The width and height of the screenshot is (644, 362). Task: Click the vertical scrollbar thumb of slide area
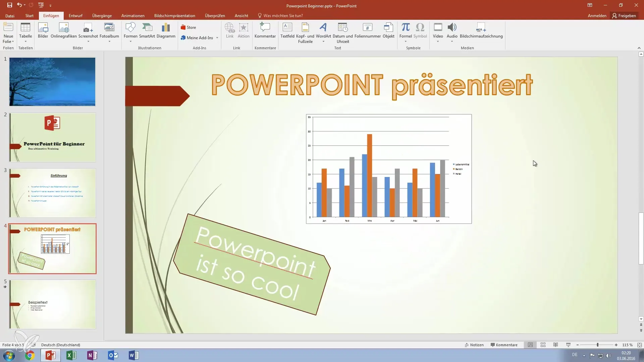[641, 238]
